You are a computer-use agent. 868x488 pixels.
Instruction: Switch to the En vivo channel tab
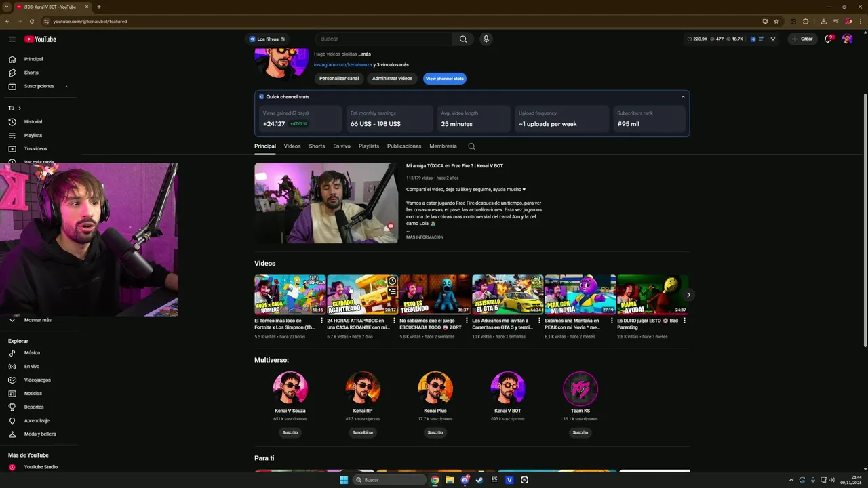pos(342,146)
